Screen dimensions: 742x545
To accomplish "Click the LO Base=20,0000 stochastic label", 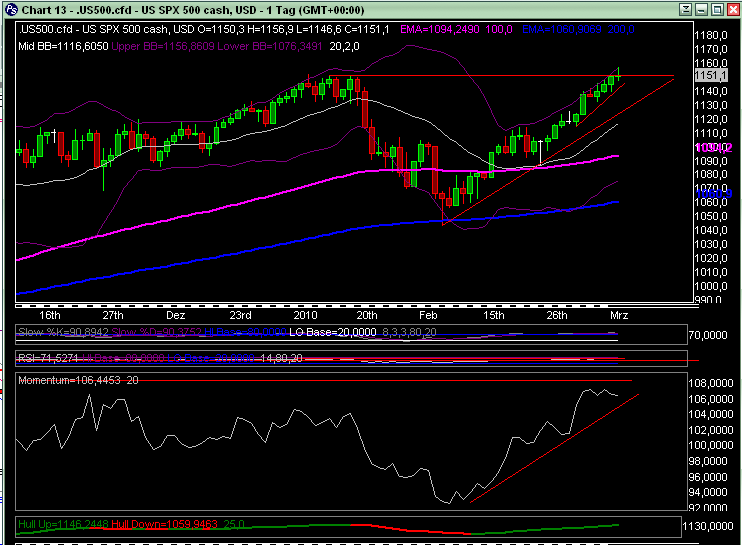I will (x=333, y=332).
